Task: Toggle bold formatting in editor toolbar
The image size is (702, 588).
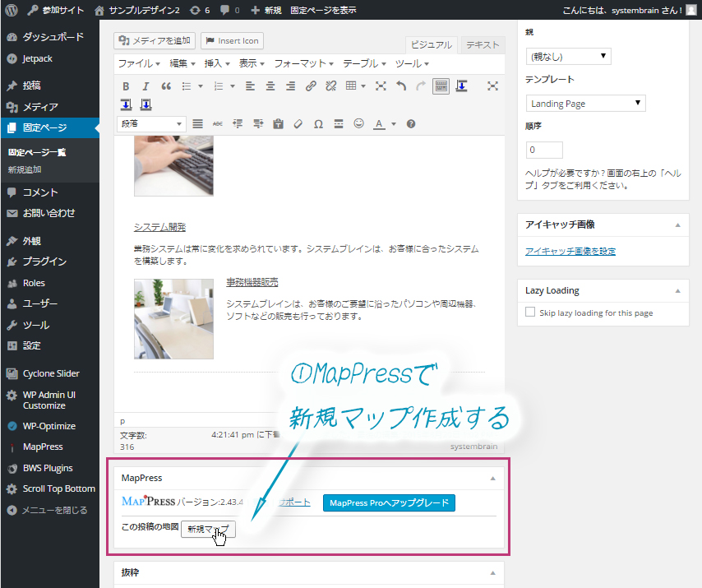Action: pyautogui.click(x=126, y=86)
